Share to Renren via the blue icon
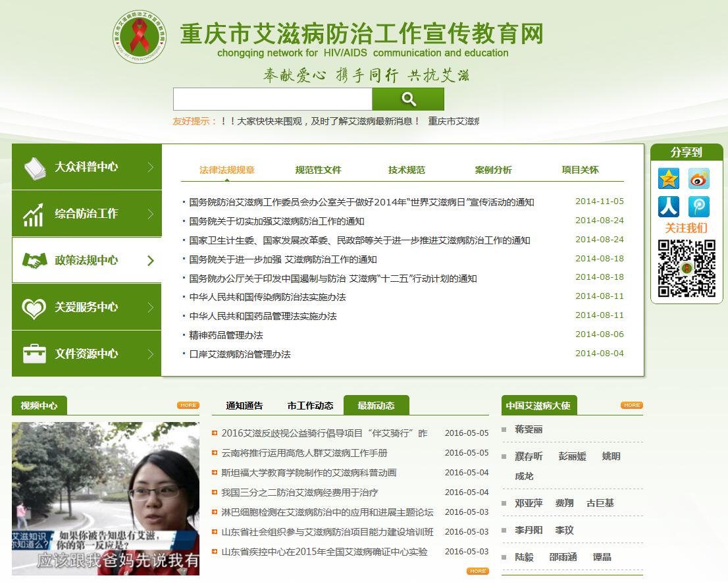728x584 pixels. pos(668,206)
